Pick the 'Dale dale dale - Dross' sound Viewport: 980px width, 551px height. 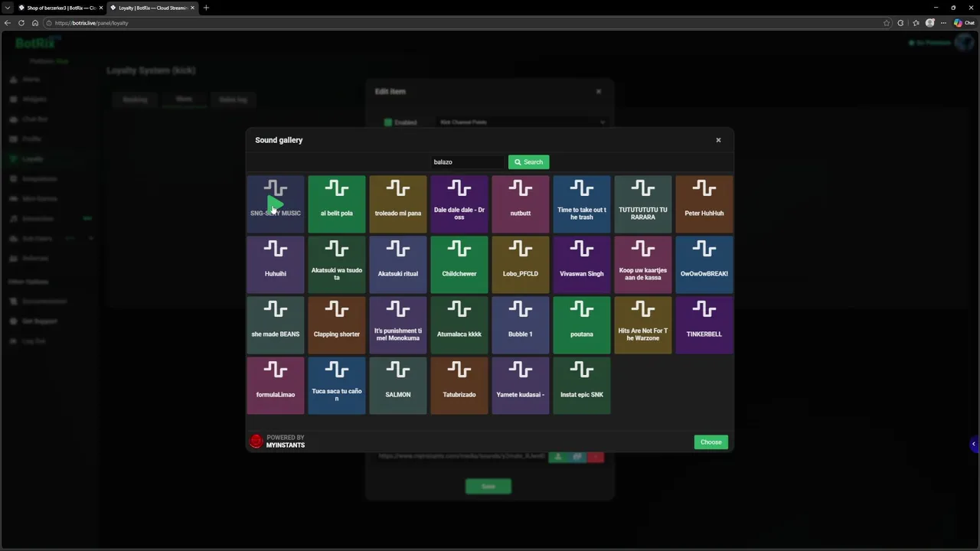click(459, 204)
